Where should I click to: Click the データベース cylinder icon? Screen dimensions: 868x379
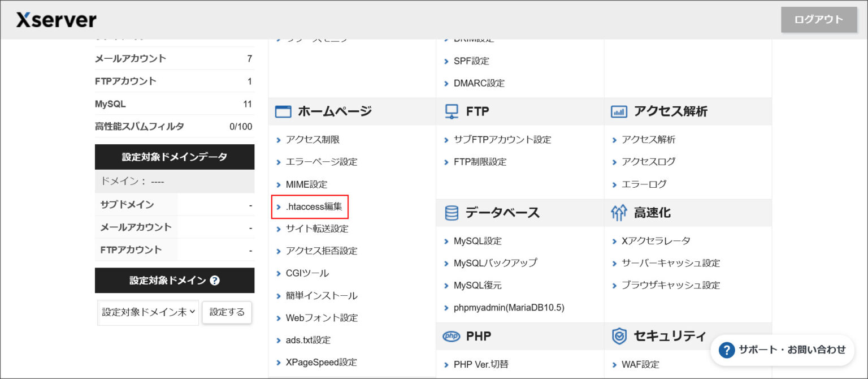tap(450, 213)
